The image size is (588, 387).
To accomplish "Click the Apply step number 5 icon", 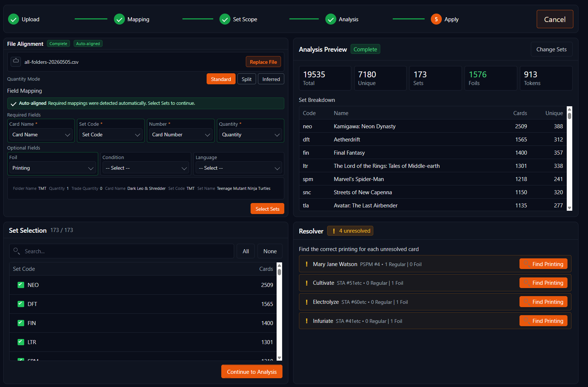I will point(436,19).
